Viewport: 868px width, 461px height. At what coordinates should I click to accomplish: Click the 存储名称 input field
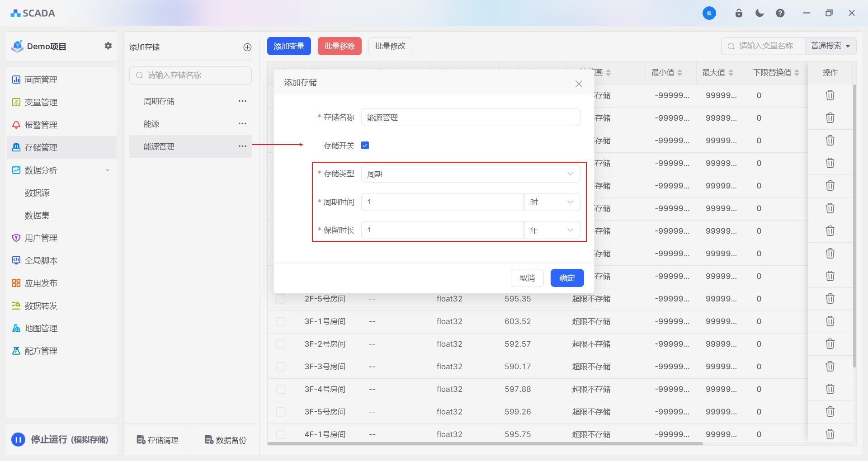click(x=470, y=118)
